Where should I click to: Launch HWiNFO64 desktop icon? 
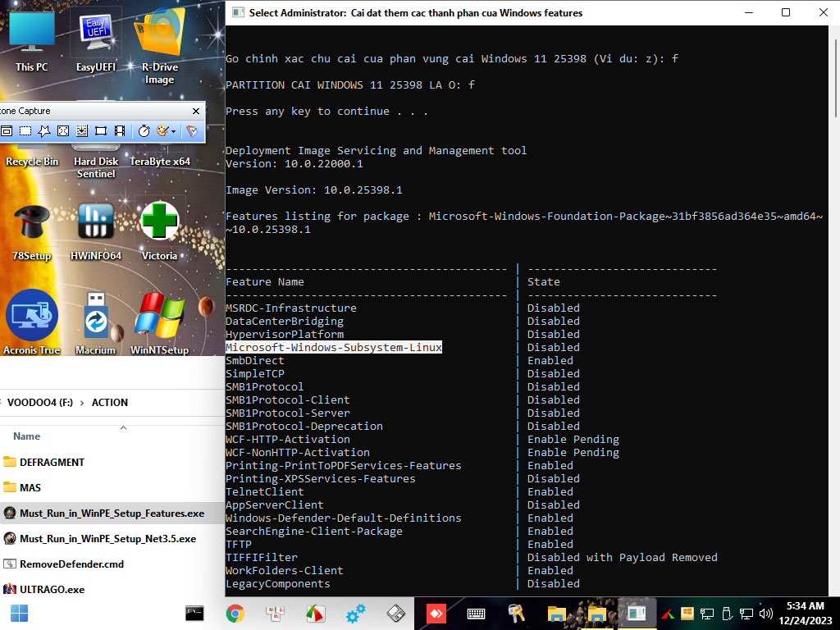click(96, 233)
